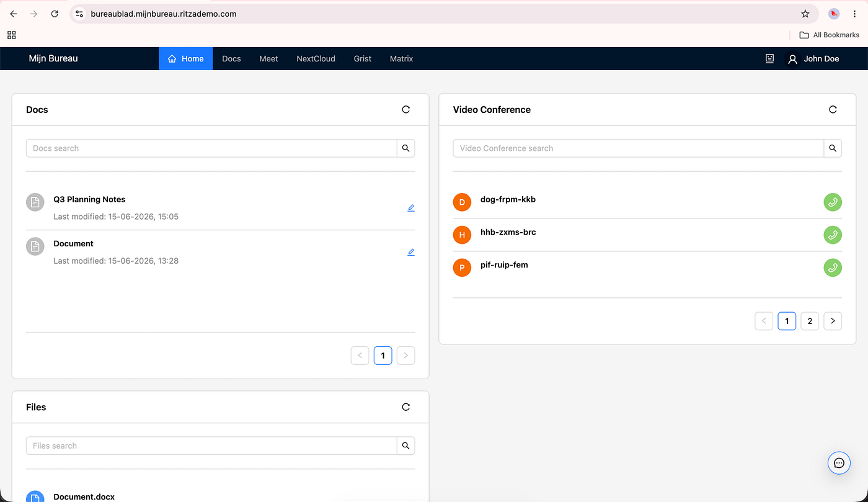868x502 pixels.
Task: Open the Document.docx file
Action: point(84,496)
